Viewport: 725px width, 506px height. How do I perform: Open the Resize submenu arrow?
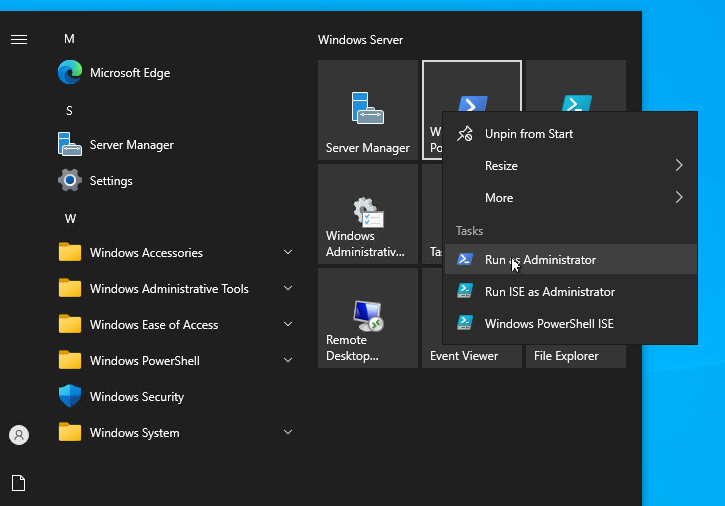[679, 166]
